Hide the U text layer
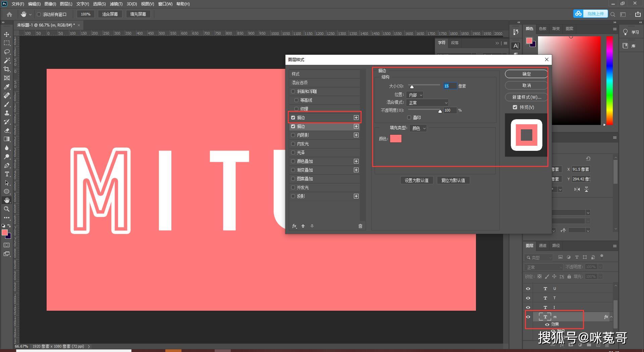The height and width of the screenshot is (352, 644). point(528,289)
